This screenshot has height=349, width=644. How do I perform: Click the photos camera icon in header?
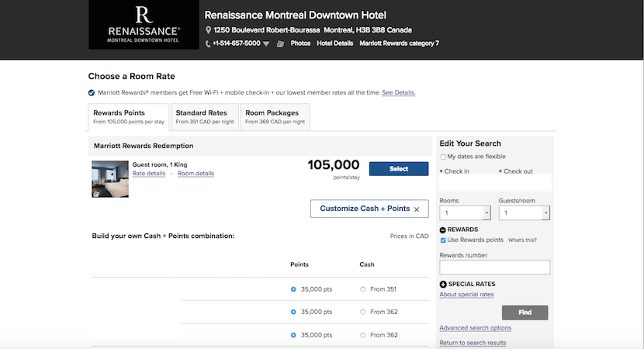tap(281, 43)
